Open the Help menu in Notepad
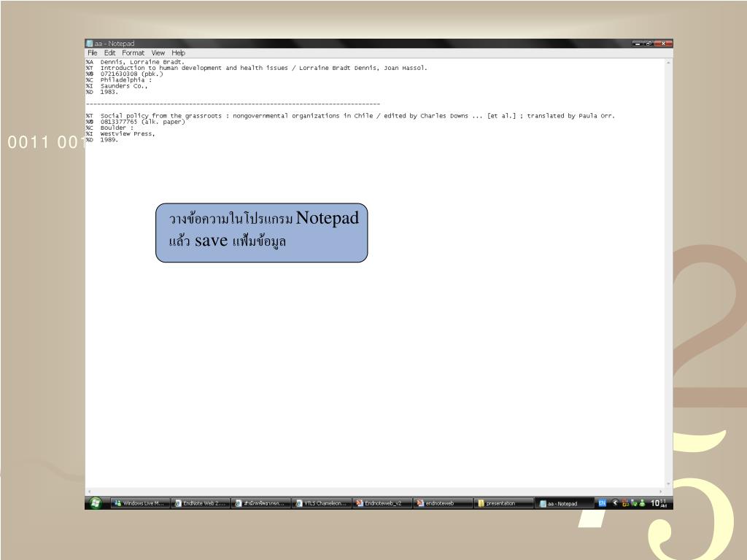This screenshot has width=747, height=560. [178, 52]
